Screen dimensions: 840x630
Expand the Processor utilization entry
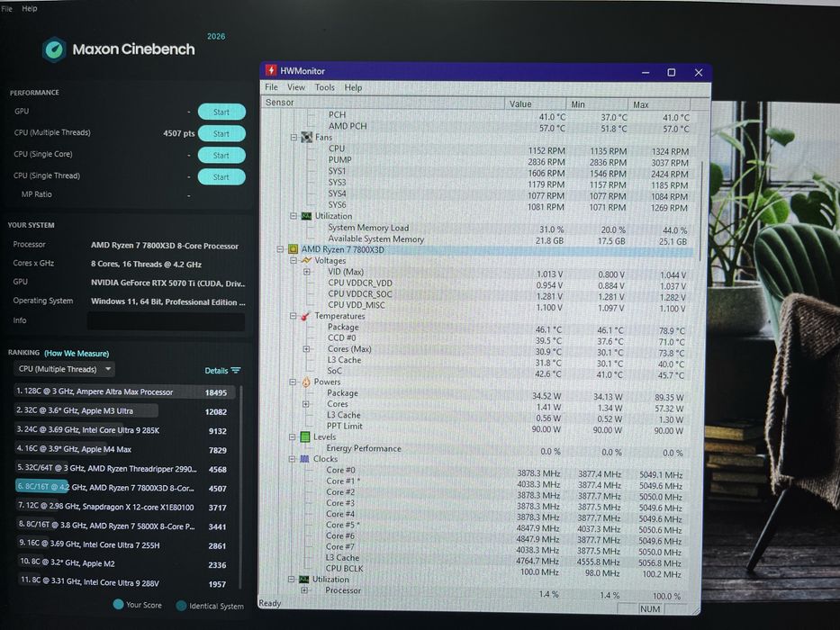[x=303, y=590]
